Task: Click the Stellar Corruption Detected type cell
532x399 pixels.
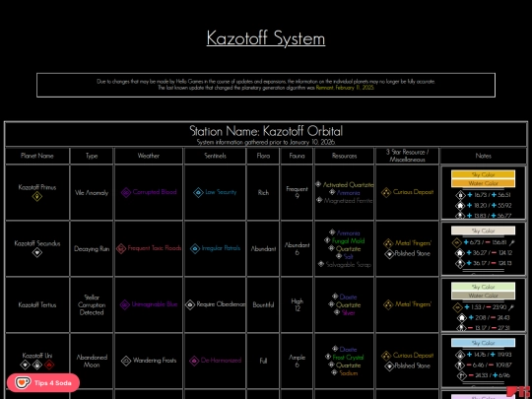Action: [92, 304]
